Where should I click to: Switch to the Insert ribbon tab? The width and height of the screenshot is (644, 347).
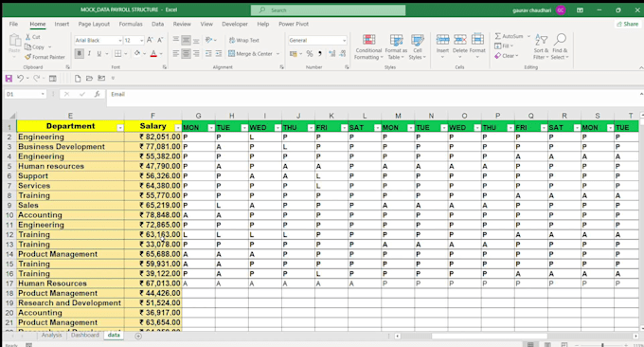[x=62, y=24]
